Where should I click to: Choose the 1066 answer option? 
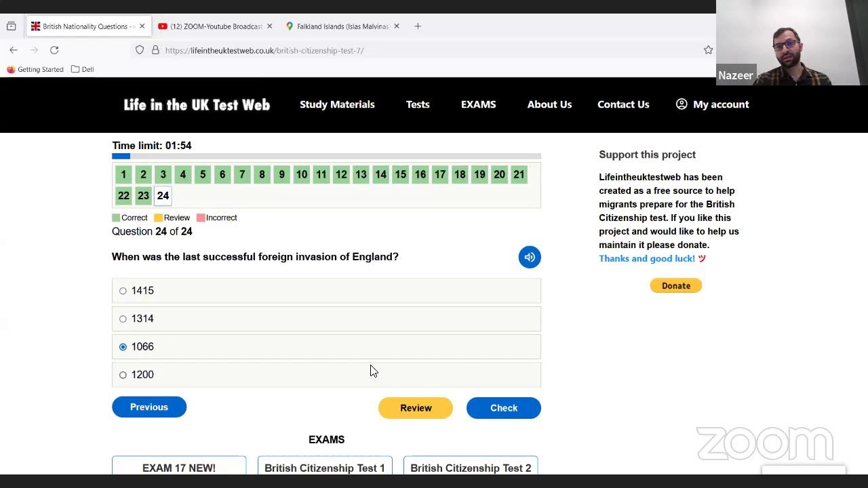click(x=326, y=346)
